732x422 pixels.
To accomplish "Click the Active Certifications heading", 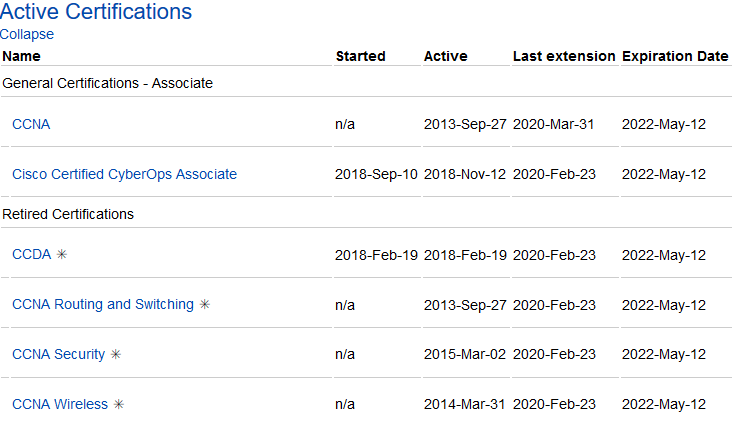I will pos(96,12).
